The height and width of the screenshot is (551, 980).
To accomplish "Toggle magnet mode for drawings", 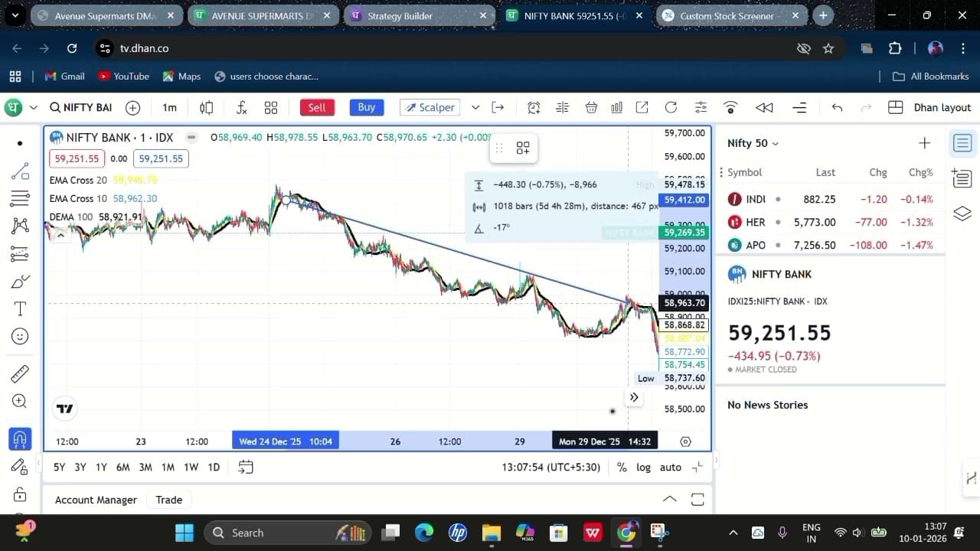I will (20, 439).
